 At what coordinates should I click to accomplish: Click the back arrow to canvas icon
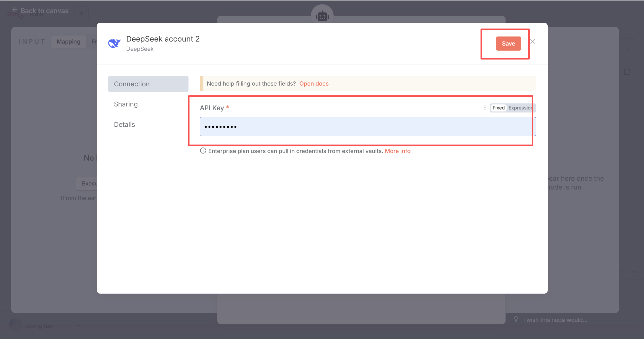(15, 10)
